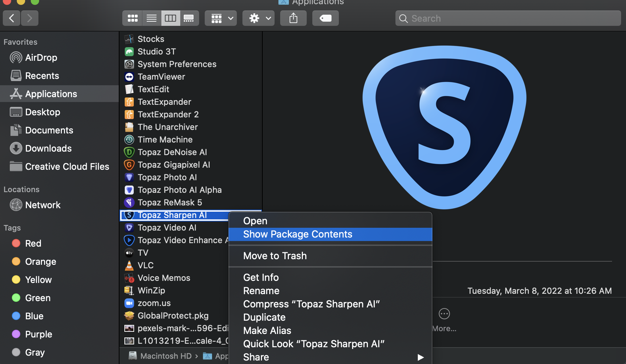Choose Open from the context menu
The image size is (626, 364).
[330, 221]
